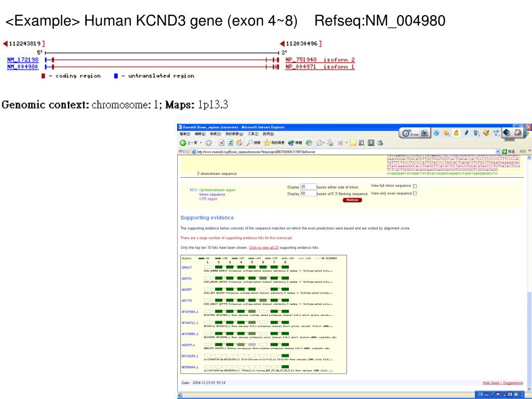
Task: Click the green Go arrow button
Action: (x=504, y=151)
